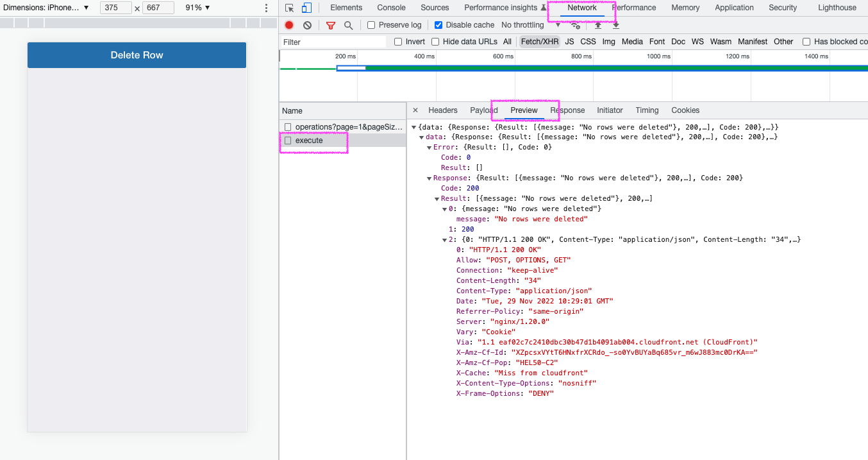
Task: Export HAR file download icon
Action: [x=616, y=25]
